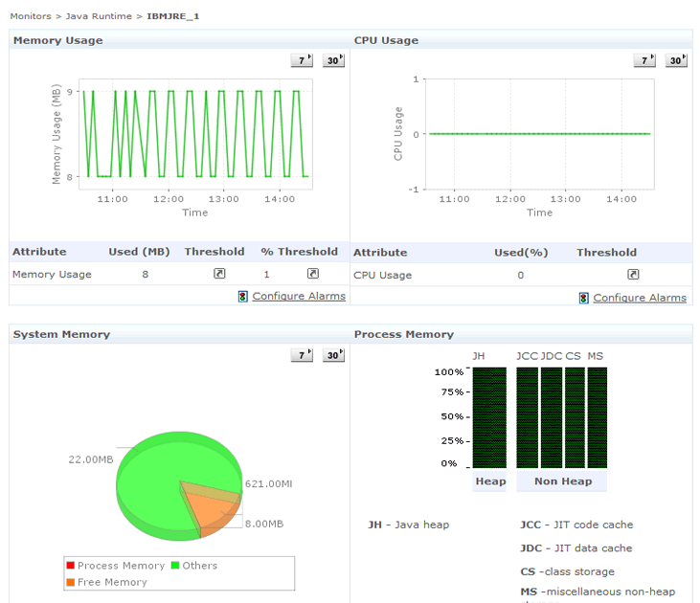Screen dimensions: 700x603
Task: Edit Memory Usage % Threshold icon
Action: 312,274
